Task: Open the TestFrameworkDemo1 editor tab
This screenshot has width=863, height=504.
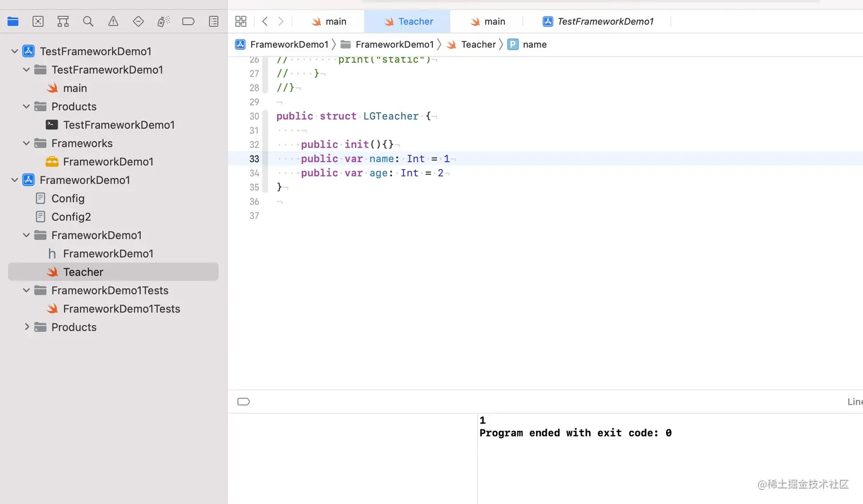Action: pos(598,22)
